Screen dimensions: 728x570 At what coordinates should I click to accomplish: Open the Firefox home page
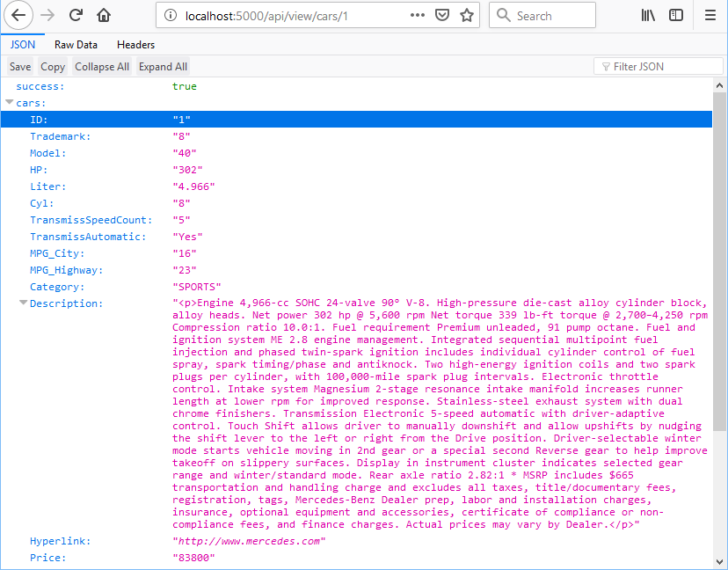pyautogui.click(x=104, y=15)
